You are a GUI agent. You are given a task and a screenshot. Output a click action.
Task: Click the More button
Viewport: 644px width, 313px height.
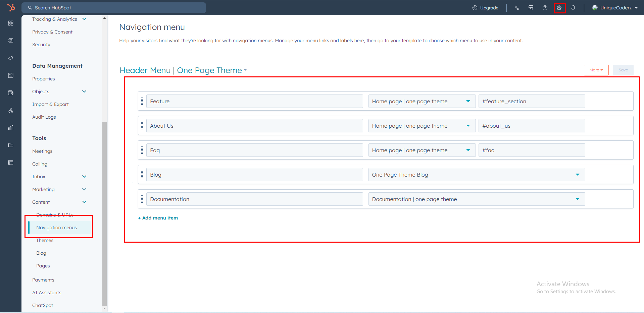click(596, 70)
